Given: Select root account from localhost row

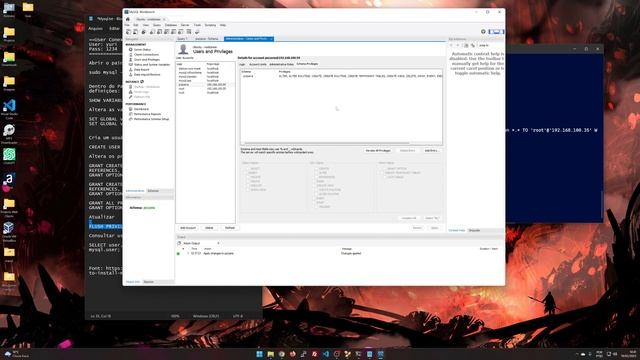Looking at the screenshot, I should [x=206, y=93].
